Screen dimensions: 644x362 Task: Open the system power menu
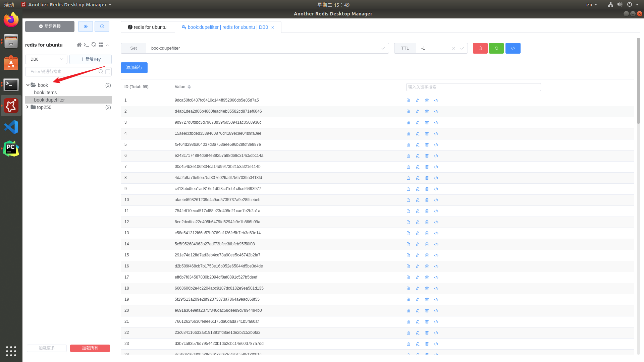(632, 5)
